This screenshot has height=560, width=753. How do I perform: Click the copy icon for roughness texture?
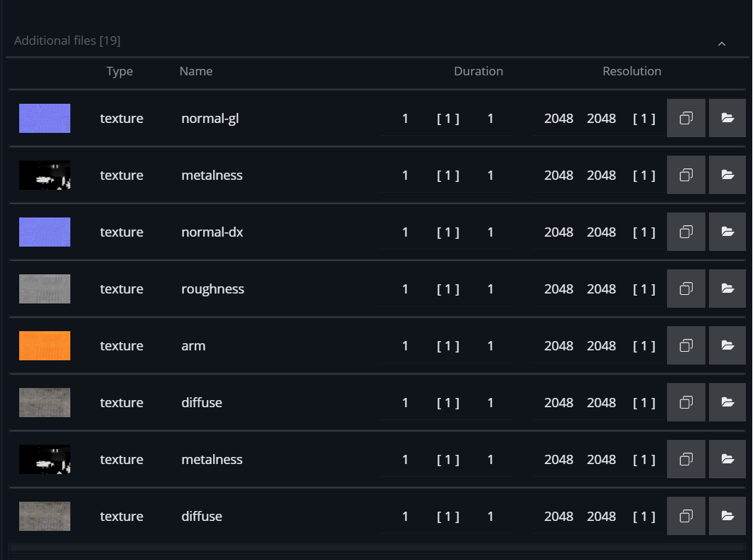point(686,289)
